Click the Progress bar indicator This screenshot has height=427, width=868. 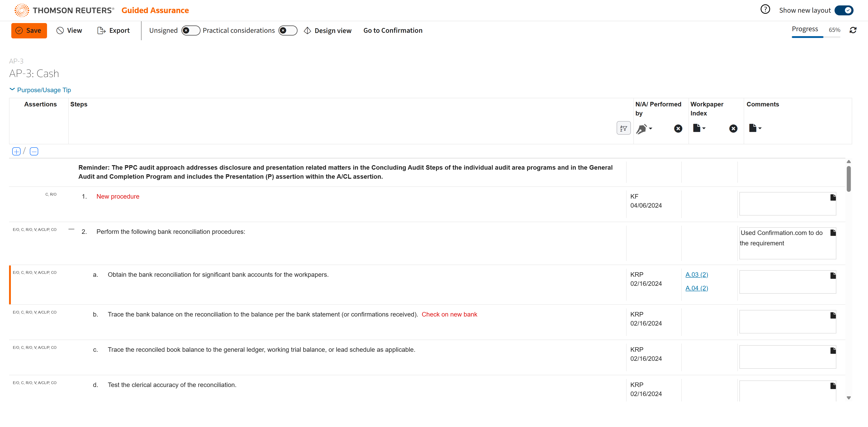coord(815,37)
